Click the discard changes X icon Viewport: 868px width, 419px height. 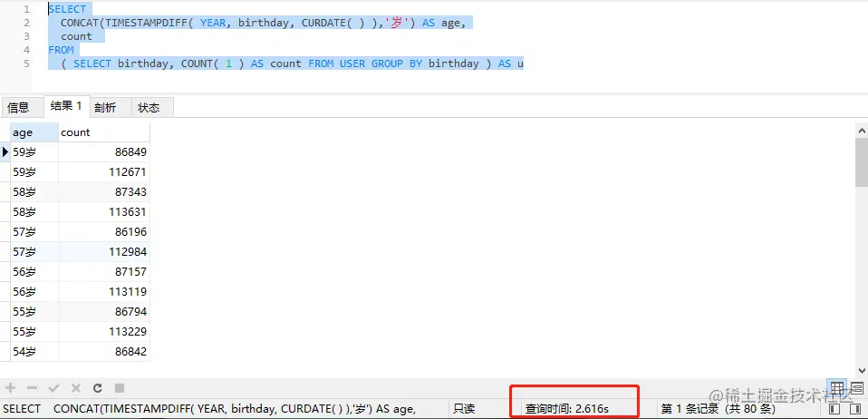76,388
